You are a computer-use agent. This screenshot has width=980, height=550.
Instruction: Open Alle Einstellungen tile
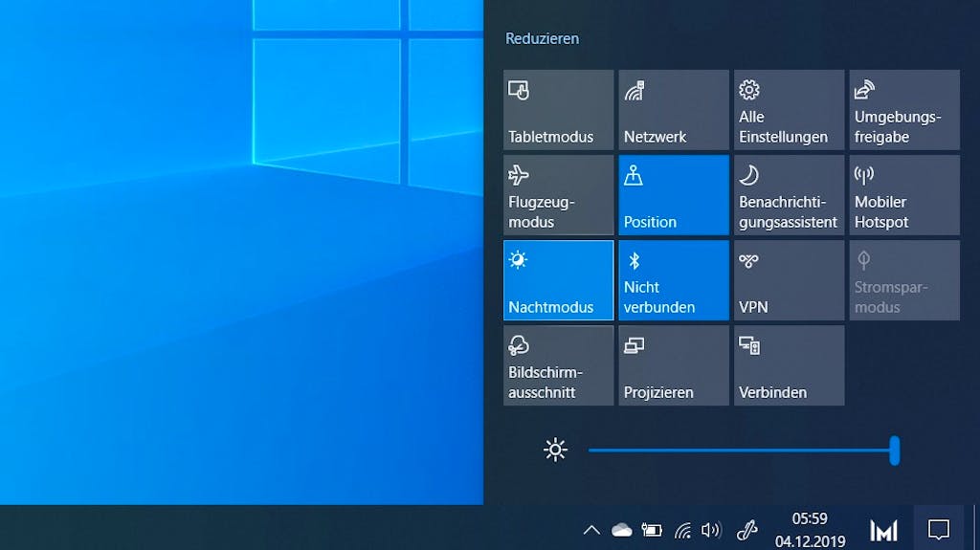pyautogui.click(x=789, y=110)
